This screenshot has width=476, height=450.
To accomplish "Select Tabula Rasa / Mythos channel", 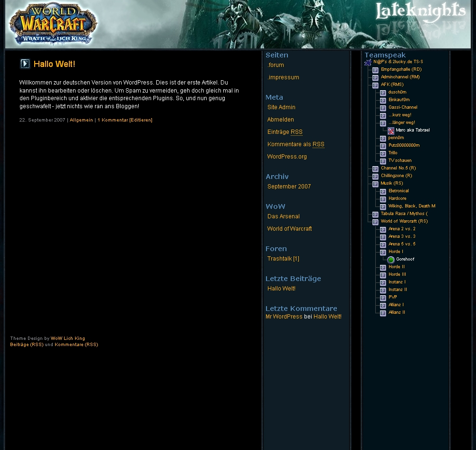I will 404,213.
